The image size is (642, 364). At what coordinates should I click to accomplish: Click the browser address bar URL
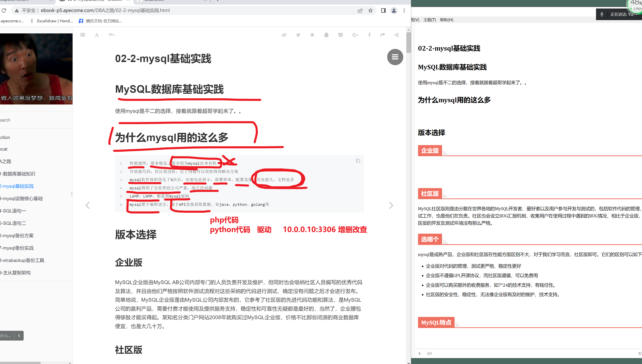105,11
